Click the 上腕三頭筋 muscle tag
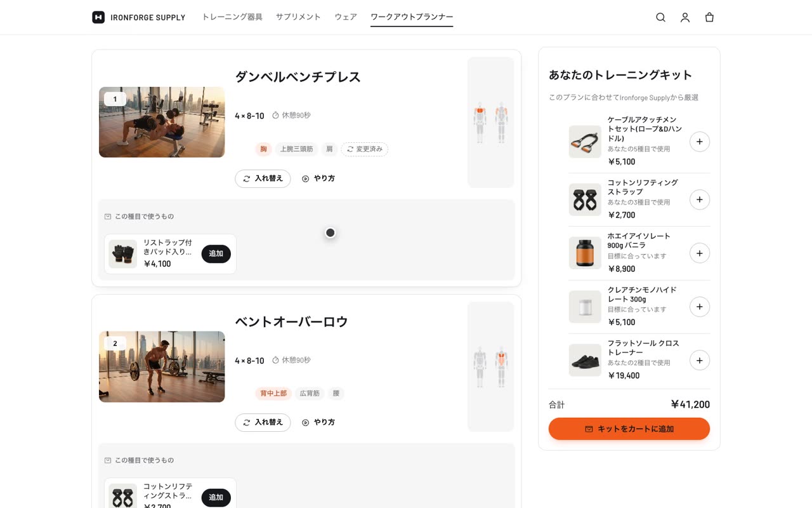 coord(296,149)
